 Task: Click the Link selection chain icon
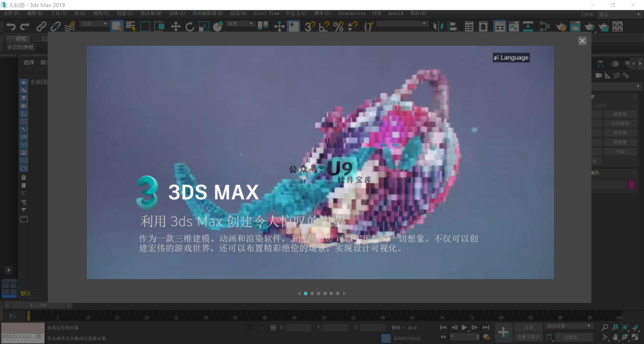(41, 26)
